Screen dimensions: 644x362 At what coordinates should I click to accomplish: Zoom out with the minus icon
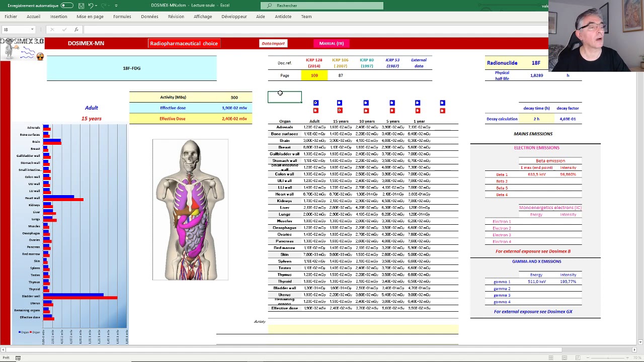point(589,358)
